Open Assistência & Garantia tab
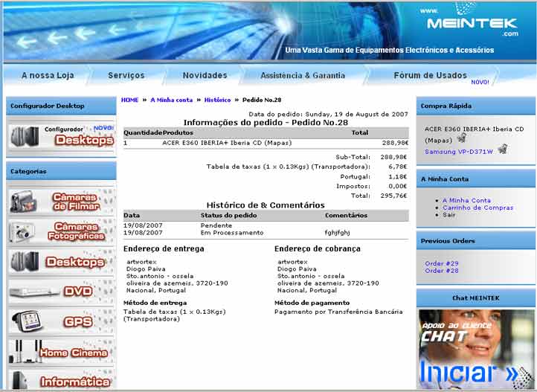 coord(303,75)
